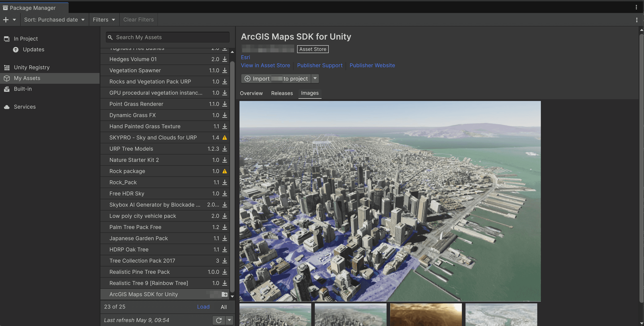Open Unity Registry via its grid icon
The width and height of the screenshot is (644, 326).
click(7, 67)
